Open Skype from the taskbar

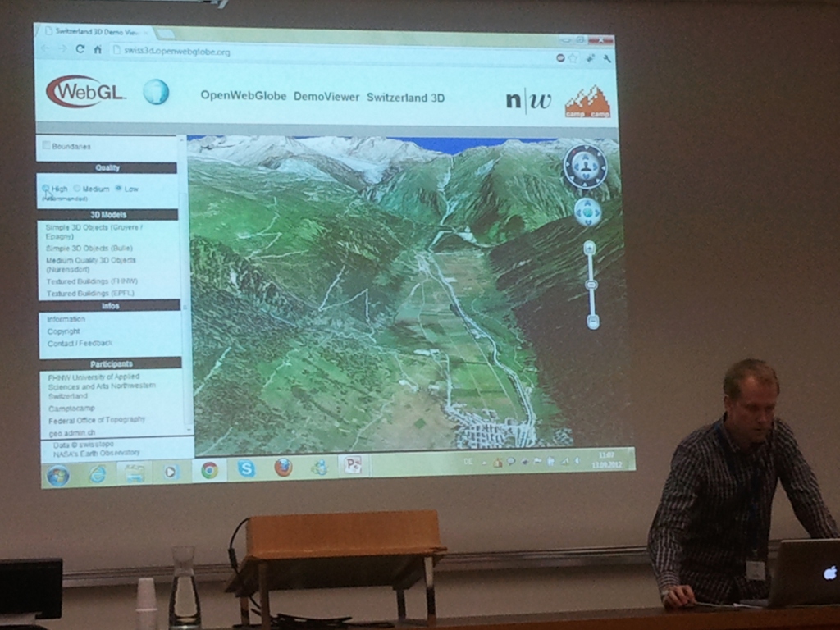(x=246, y=468)
